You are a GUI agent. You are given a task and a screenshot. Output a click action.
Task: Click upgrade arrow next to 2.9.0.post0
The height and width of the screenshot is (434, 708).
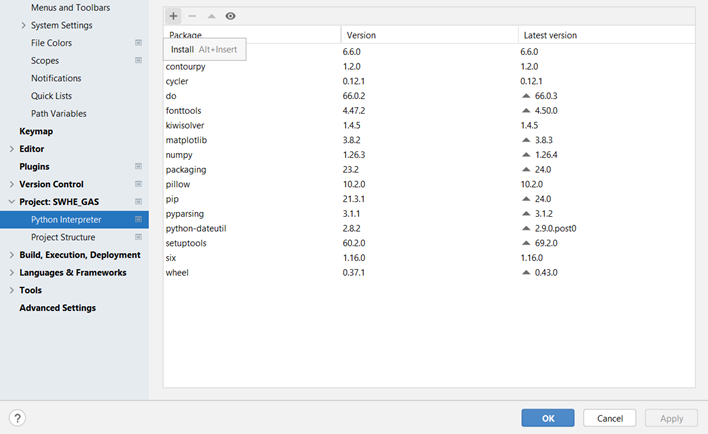coord(526,229)
